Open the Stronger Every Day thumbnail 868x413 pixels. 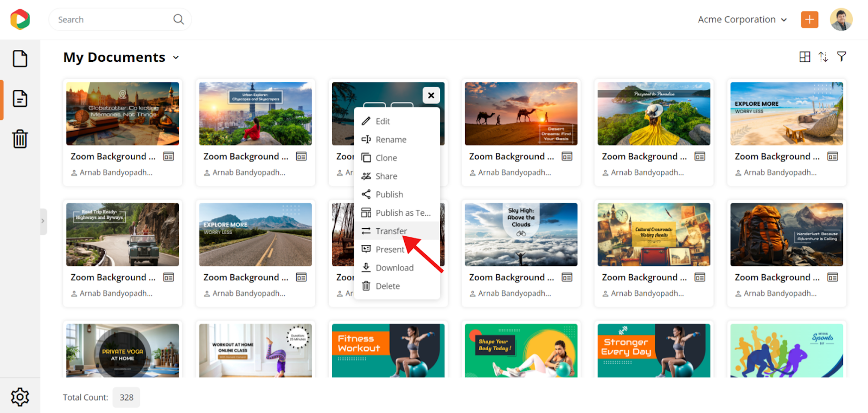tap(654, 351)
